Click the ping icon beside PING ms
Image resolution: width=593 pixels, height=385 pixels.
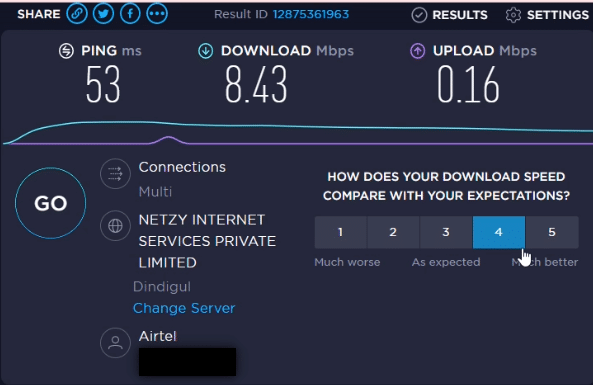pos(66,51)
